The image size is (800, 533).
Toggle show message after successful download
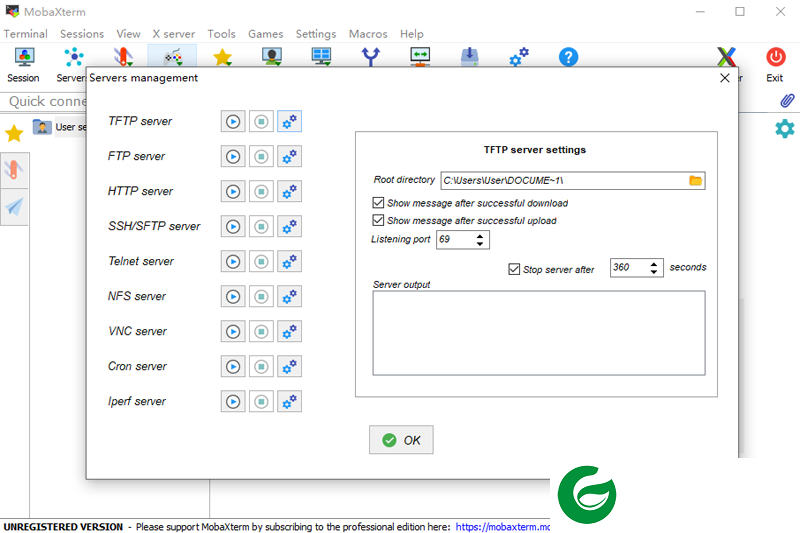click(378, 203)
